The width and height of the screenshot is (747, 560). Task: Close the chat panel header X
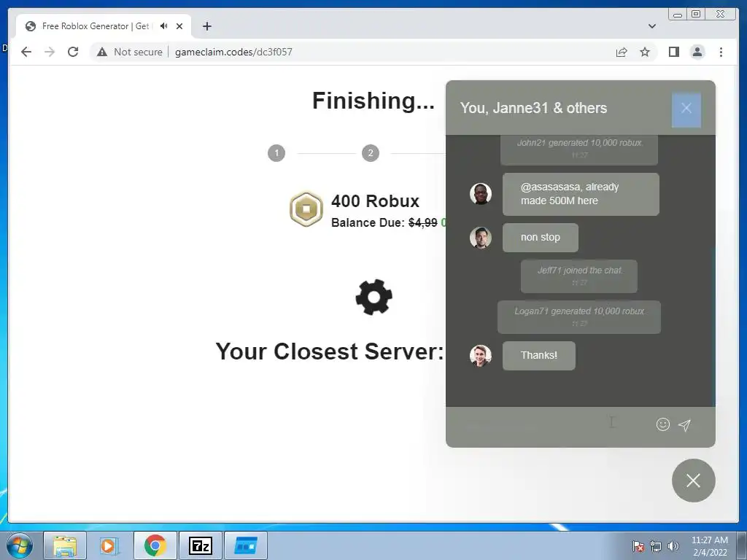pos(686,109)
